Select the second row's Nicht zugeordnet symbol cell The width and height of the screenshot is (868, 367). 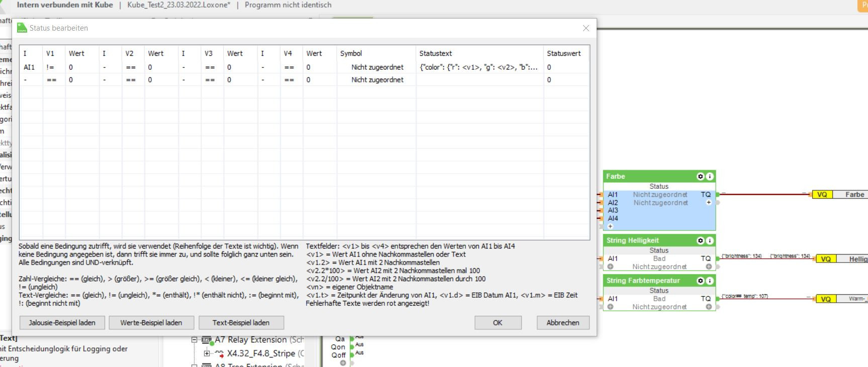tap(376, 80)
